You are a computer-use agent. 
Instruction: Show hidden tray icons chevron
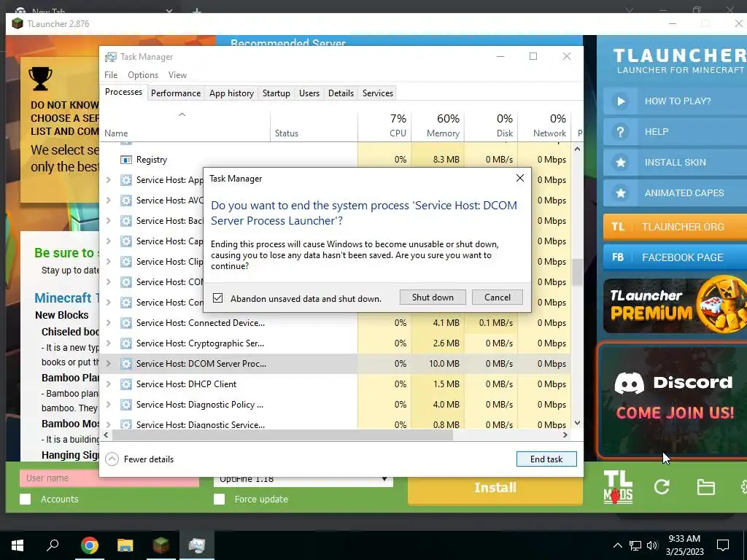click(617, 545)
